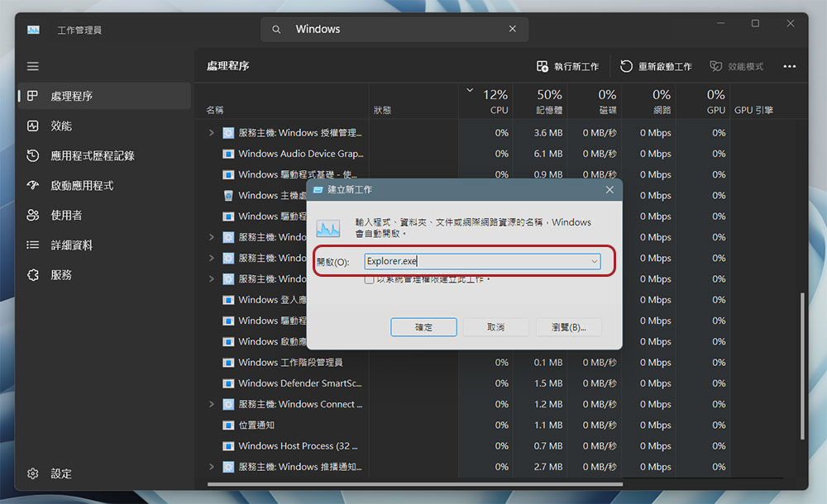
Task: Click gear icon of 服務主機: Windows 推播通知
Action: pos(228,467)
